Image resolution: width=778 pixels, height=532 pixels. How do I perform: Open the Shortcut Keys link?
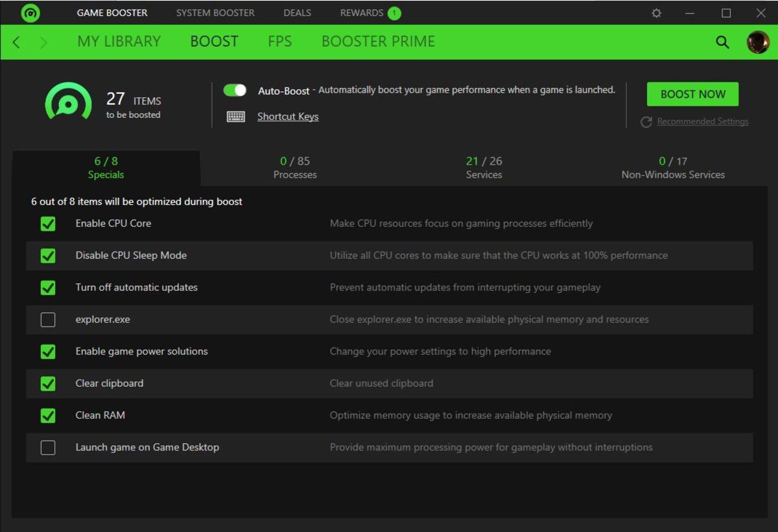pos(288,117)
